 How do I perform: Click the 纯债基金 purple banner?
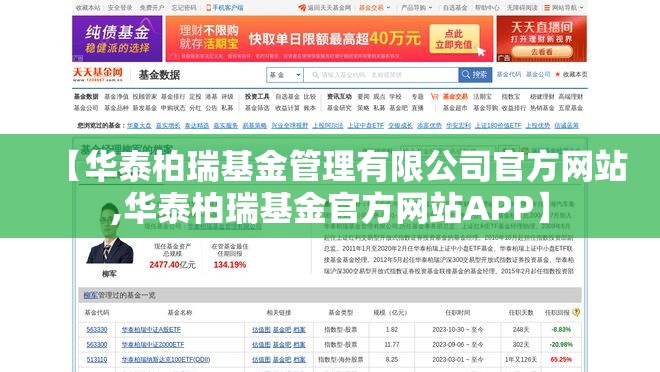click(x=117, y=39)
